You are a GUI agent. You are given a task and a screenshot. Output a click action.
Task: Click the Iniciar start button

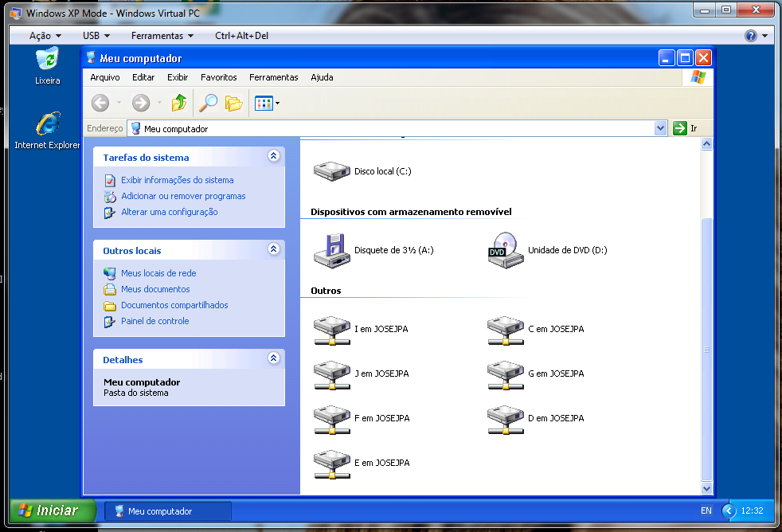pos(53,510)
